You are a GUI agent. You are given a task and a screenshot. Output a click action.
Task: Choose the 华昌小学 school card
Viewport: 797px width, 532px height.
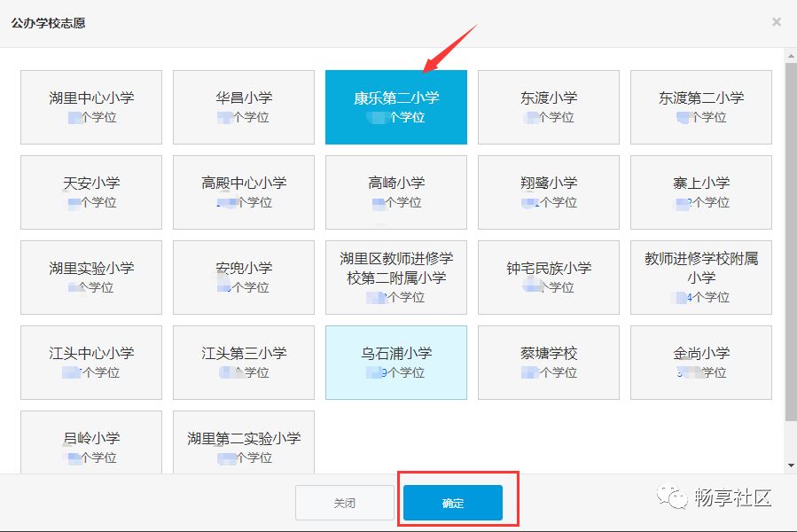pyautogui.click(x=244, y=107)
